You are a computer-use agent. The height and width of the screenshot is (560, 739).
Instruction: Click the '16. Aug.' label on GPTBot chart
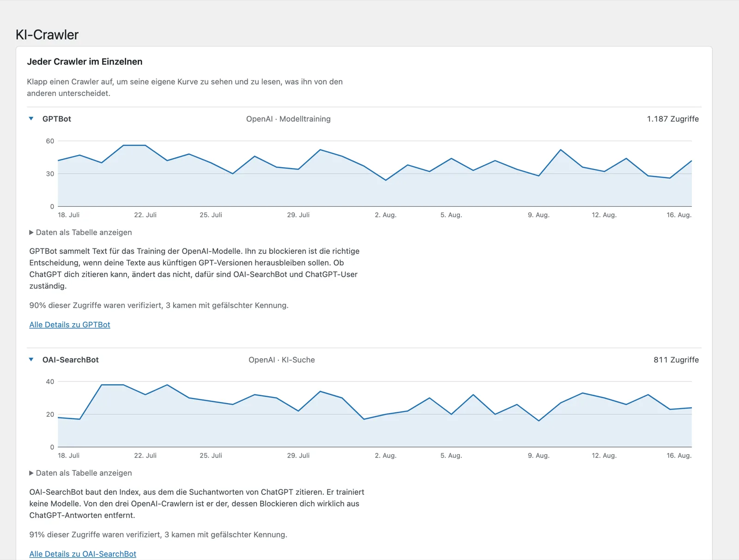[679, 215]
